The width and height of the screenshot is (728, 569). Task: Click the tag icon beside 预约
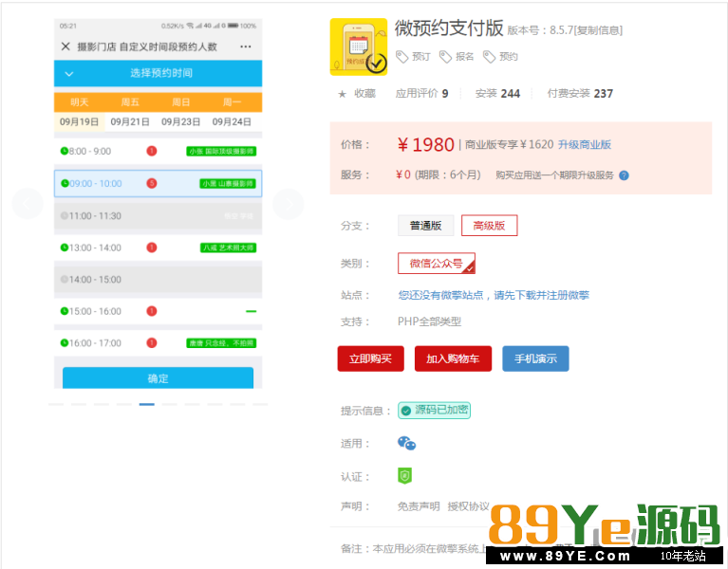point(489,57)
